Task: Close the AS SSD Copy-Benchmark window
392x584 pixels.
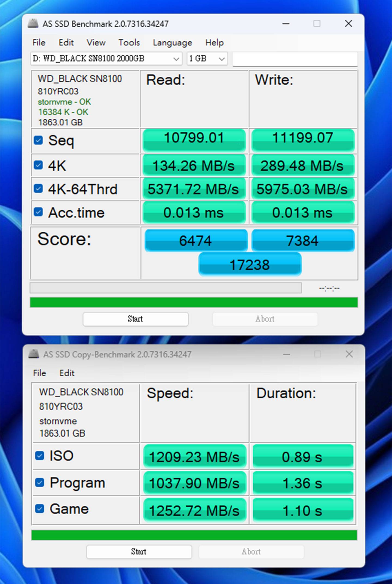Action: (349, 354)
